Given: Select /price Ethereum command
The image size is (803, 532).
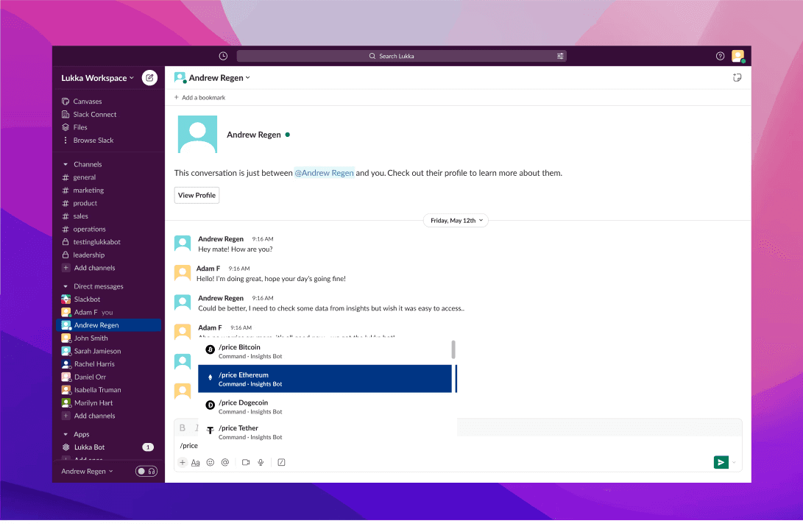Looking at the screenshot, I should [x=325, y=379].
